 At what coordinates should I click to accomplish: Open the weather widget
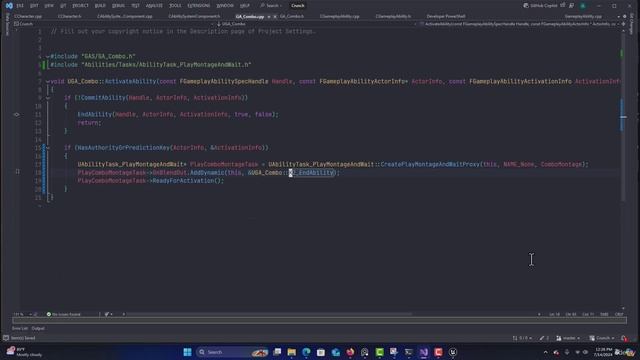(x=24, y=352)
